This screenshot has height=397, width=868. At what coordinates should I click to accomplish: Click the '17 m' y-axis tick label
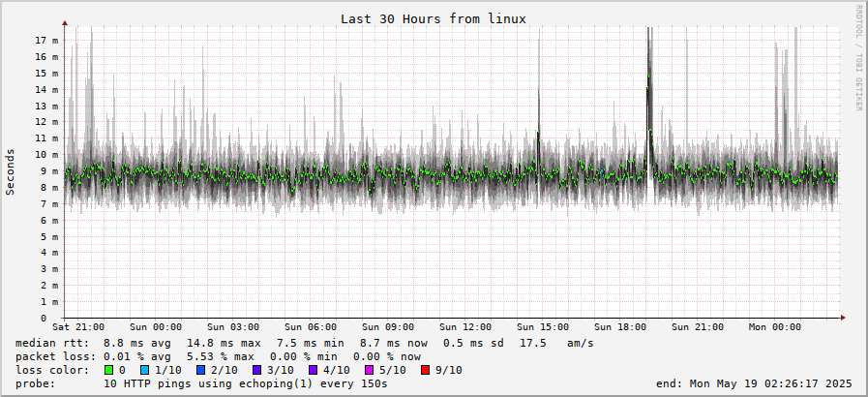point(47,41)
